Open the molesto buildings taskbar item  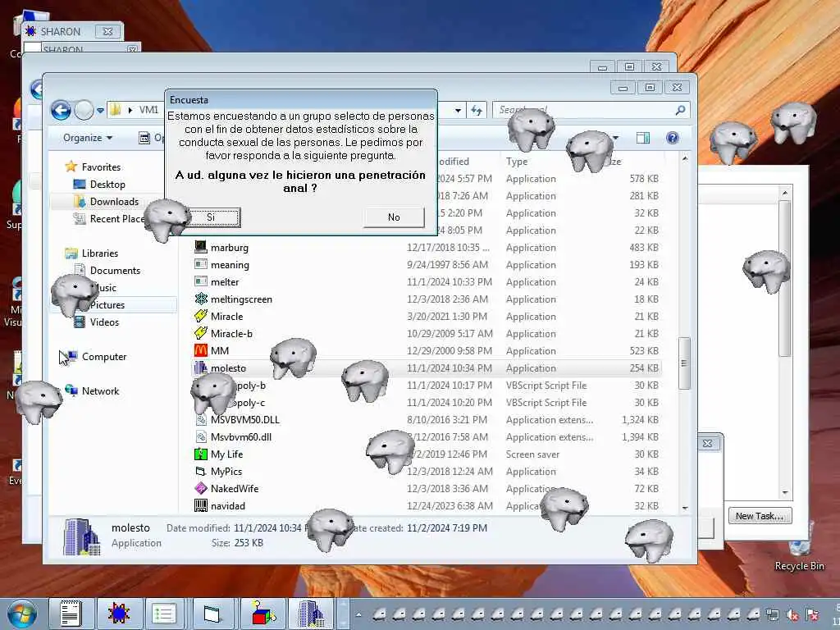312,614
